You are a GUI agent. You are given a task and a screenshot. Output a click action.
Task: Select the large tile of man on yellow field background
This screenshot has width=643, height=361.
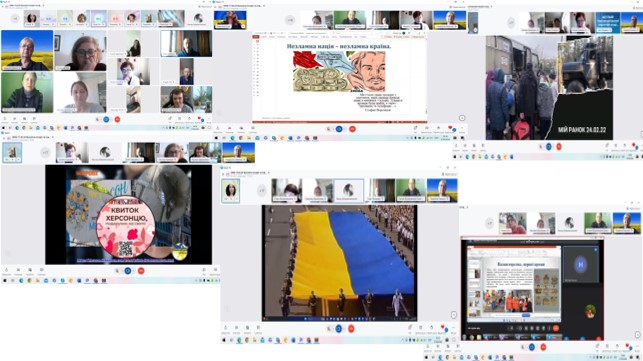(27, 50)
